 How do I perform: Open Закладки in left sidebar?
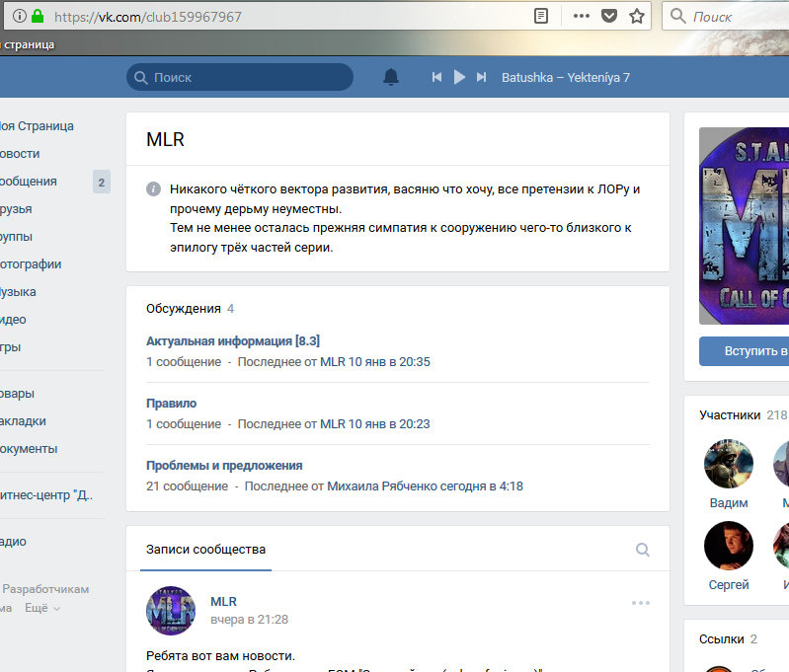click(x=23, y=421)
